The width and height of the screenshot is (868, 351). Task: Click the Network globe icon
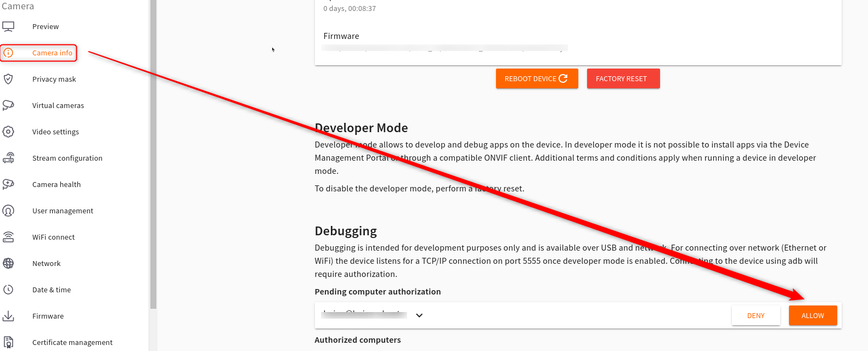[8, 263]
